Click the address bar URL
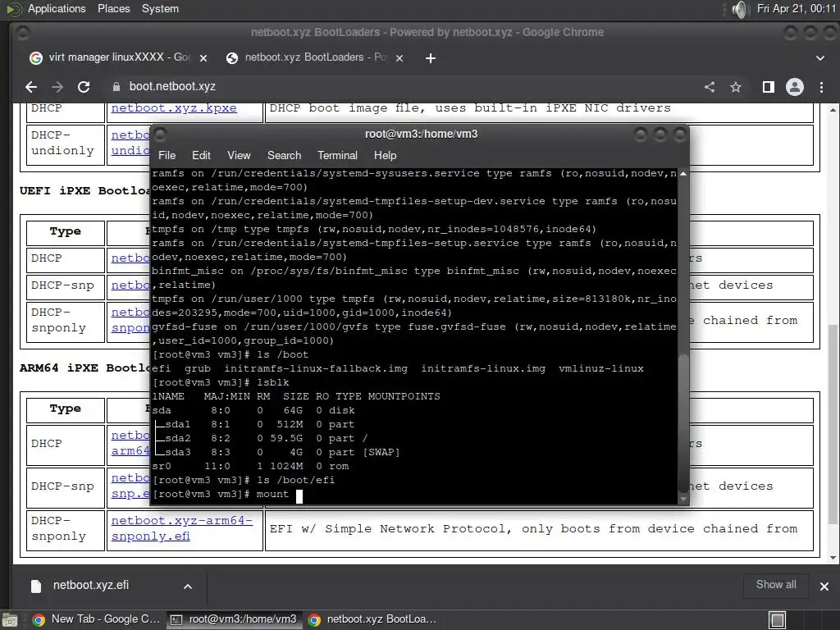This screenshot has width=840, height=630. tap(172, 86)
